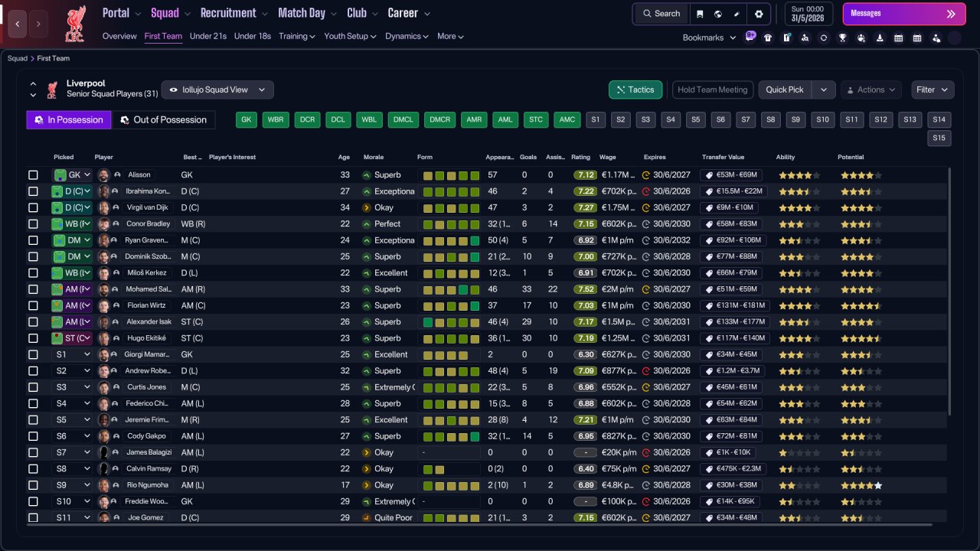
Task: Open the S1 picked dropdown for Giorgi Mamardashvili
Action: 72,354
